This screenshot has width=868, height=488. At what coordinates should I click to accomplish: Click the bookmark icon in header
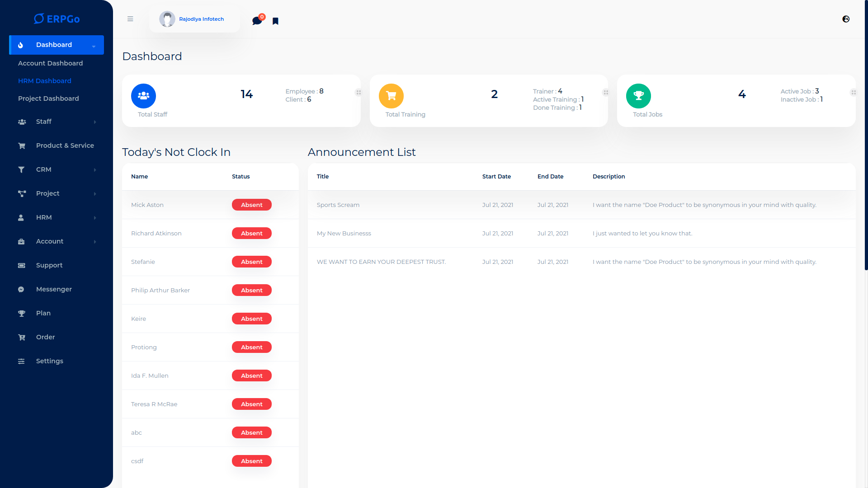(275, 21)
